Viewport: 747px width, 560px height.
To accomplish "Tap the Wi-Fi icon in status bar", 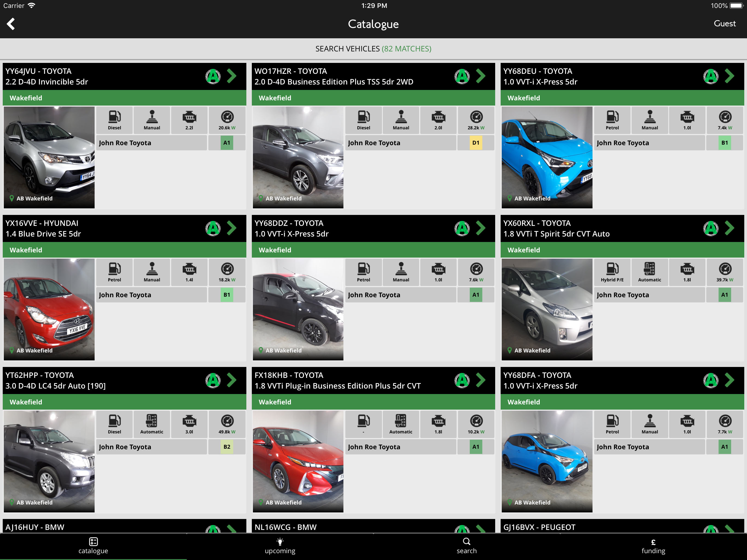I will (x=31, y=5).
